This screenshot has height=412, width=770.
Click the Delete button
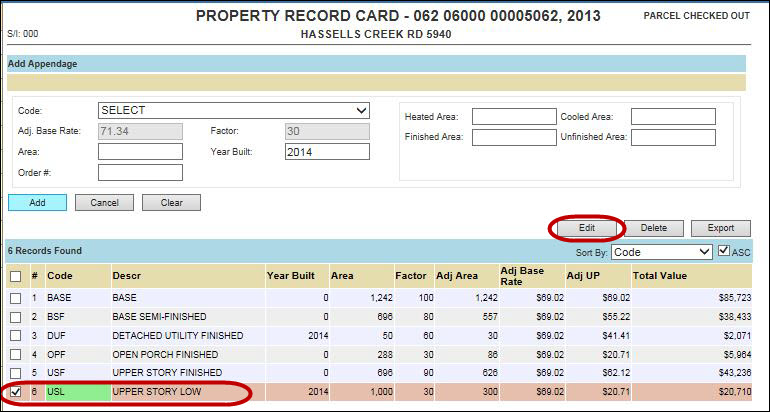pos(654,228)
